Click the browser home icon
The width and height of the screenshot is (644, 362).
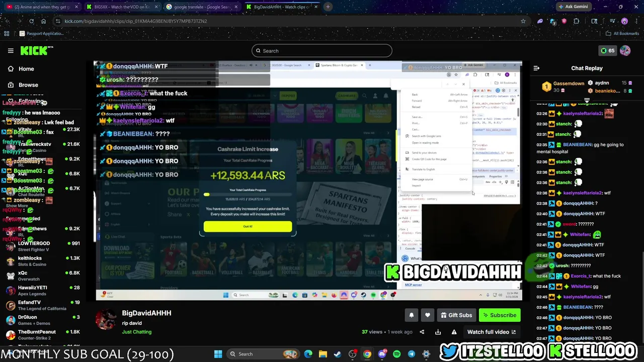[x=43, y=21]
